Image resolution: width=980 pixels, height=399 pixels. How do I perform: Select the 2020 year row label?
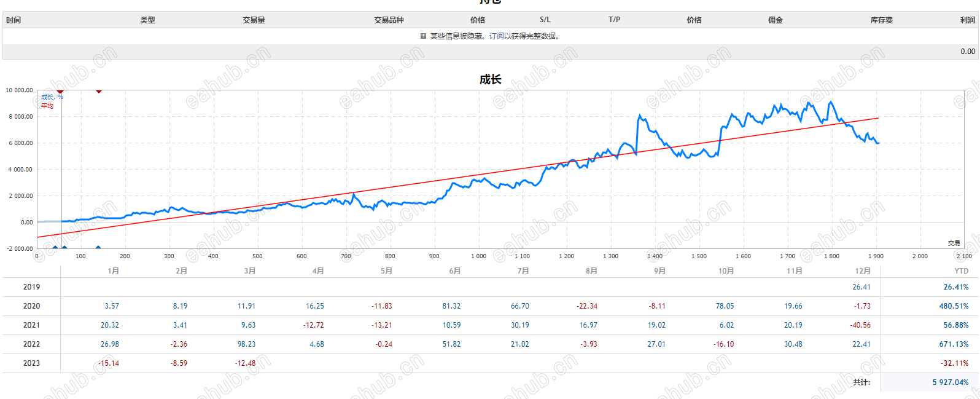(x=31, y=306)
